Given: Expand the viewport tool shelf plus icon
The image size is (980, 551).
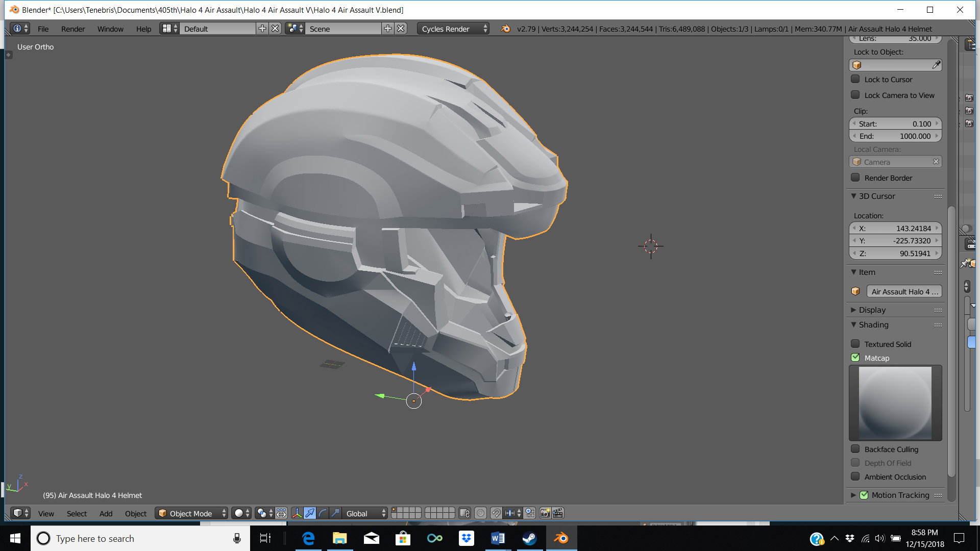Looking at the screenshot, I should point(9,55).
